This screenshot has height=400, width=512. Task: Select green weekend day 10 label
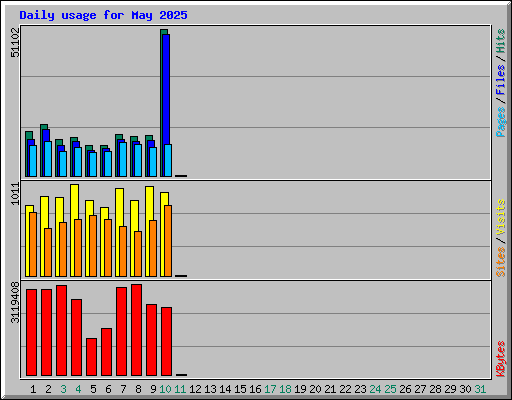(x=165, y=389)
